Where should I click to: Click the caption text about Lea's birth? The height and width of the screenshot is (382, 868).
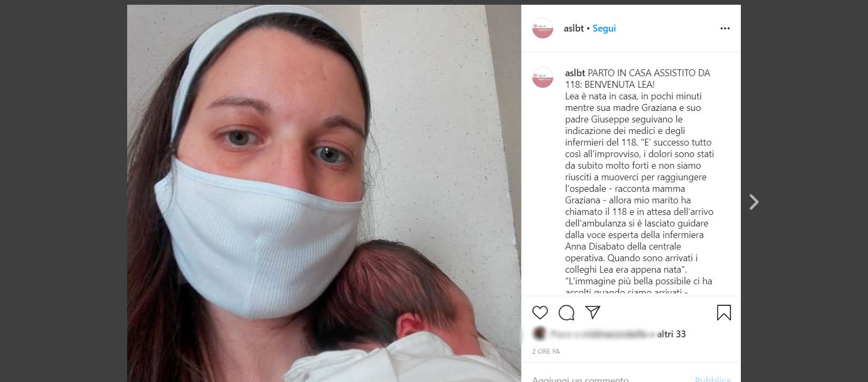(639, 182)
